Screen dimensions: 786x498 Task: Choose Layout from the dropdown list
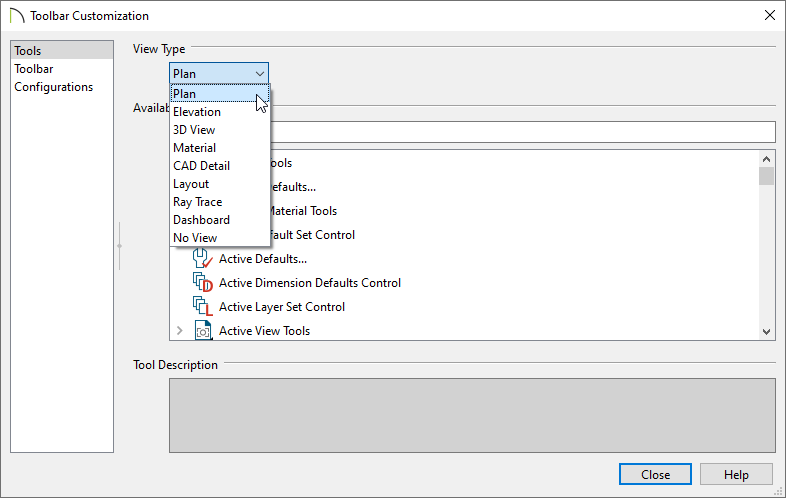[191, 184]
